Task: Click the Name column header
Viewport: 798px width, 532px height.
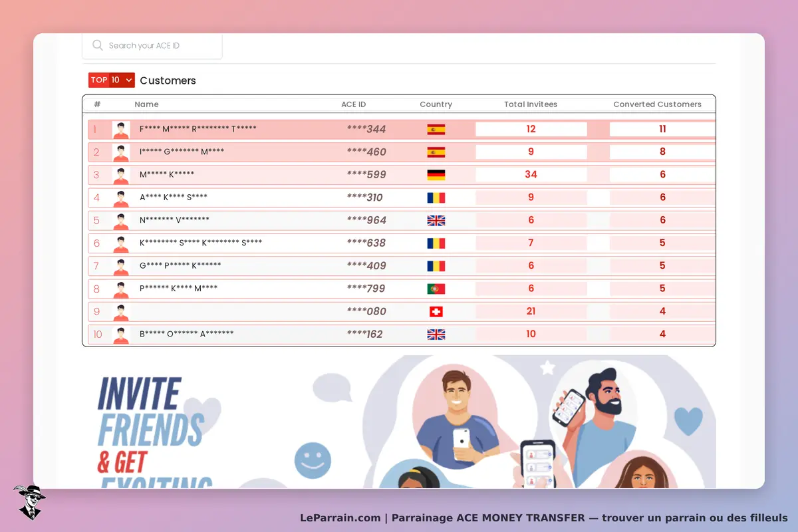Action: click(x=146, y=104)
